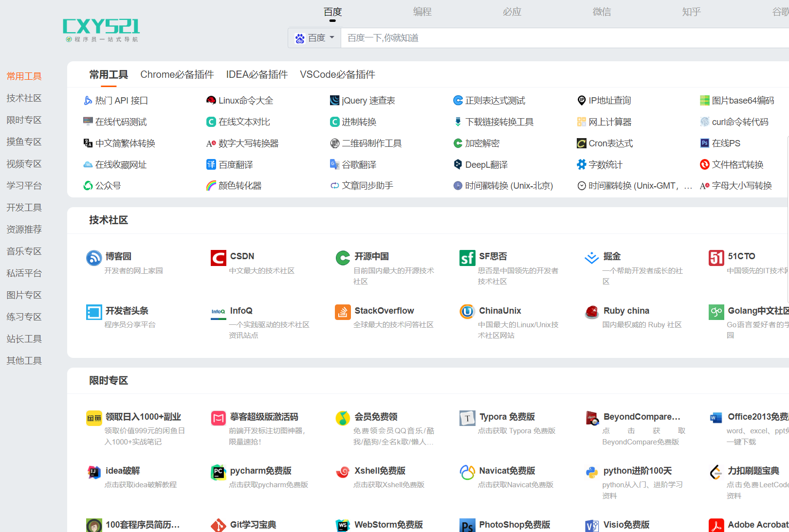Go to 音乐专区 in the sidebar

24,251
